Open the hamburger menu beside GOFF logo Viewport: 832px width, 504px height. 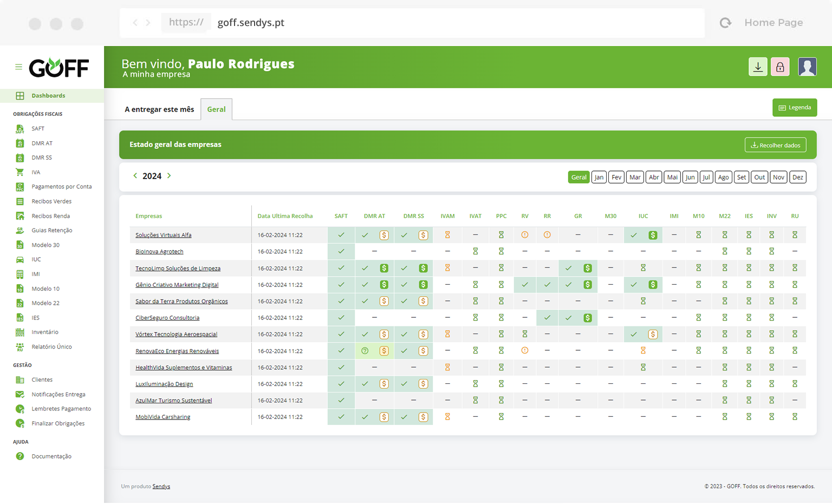tap(18, 67)
